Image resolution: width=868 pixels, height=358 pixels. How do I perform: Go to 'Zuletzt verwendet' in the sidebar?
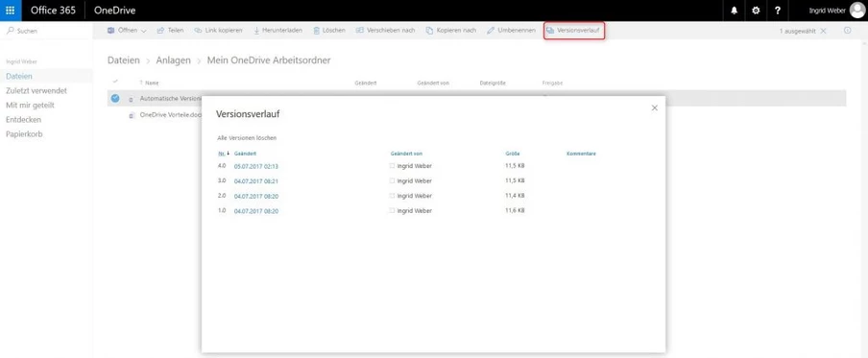coord(36,91)
